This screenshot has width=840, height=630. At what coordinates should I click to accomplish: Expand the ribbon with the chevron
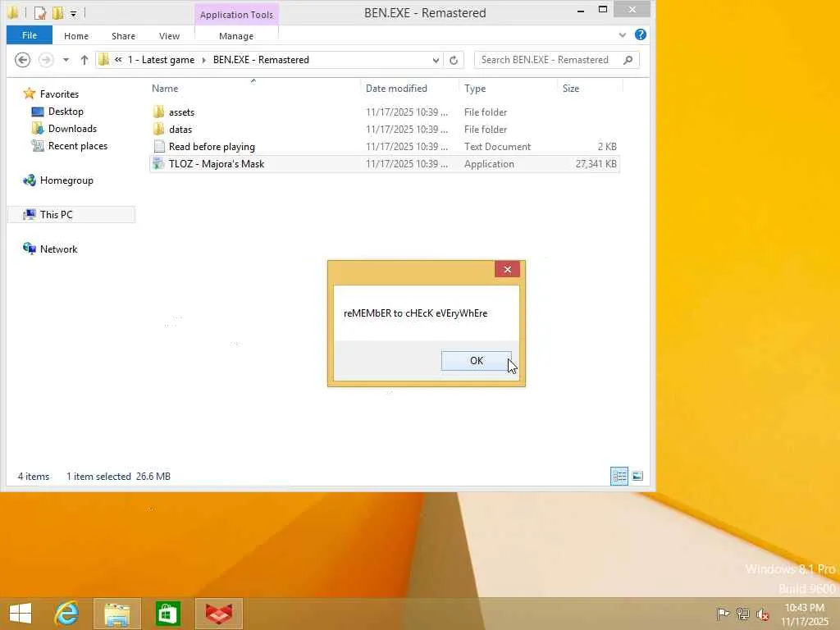tap(622, 34)
